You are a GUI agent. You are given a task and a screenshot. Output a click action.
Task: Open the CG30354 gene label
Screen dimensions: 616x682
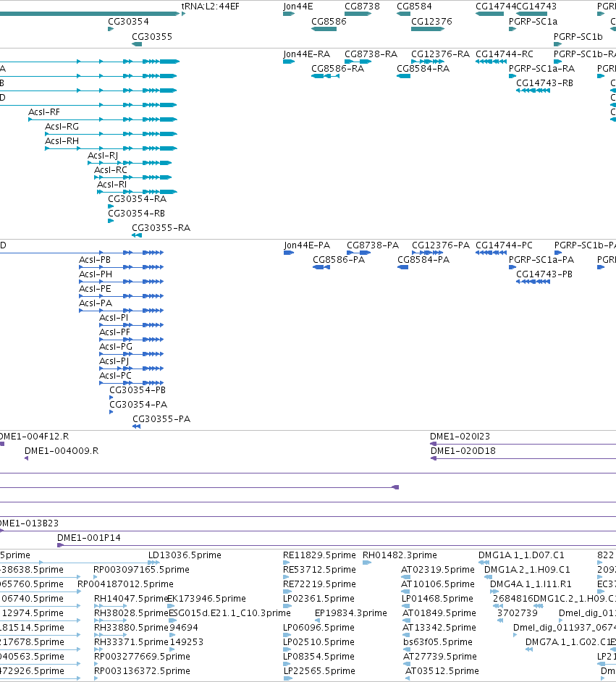click(128, 21)
